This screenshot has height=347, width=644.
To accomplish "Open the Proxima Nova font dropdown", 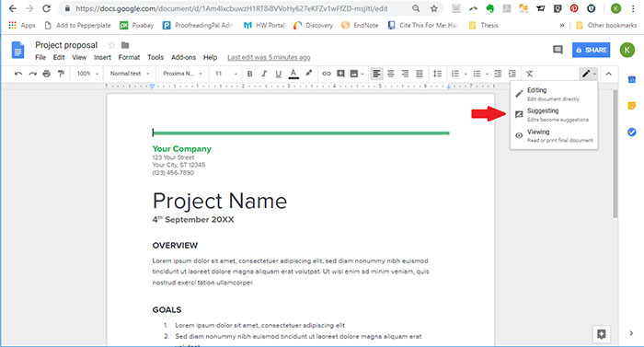I will click(x=182, y=74).
